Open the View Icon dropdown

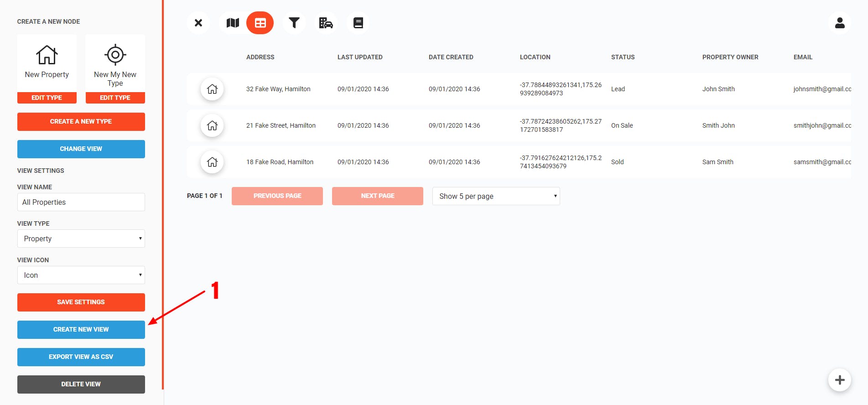[81, 275]
